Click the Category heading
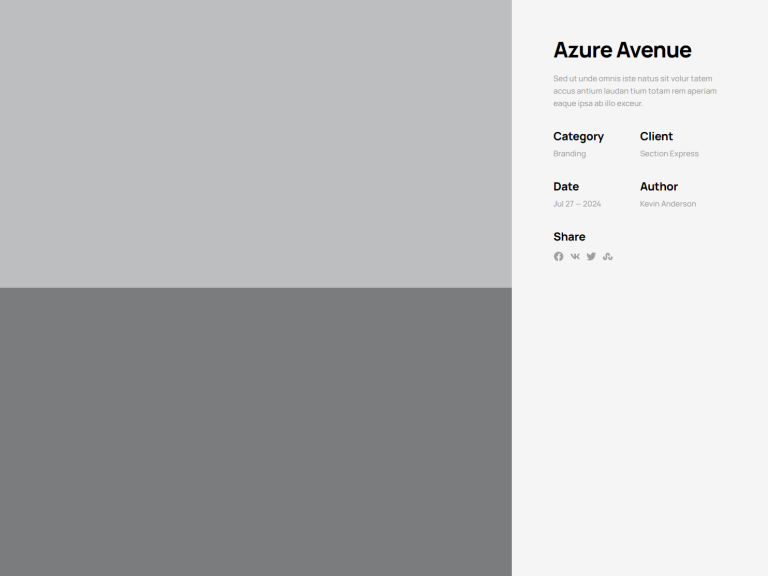 click(x=578, y=136)
